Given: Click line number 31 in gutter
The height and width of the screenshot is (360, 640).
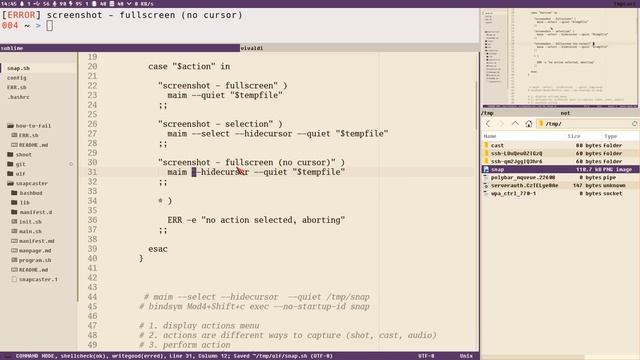Looking at the screenshot, I should click(92, 172).
